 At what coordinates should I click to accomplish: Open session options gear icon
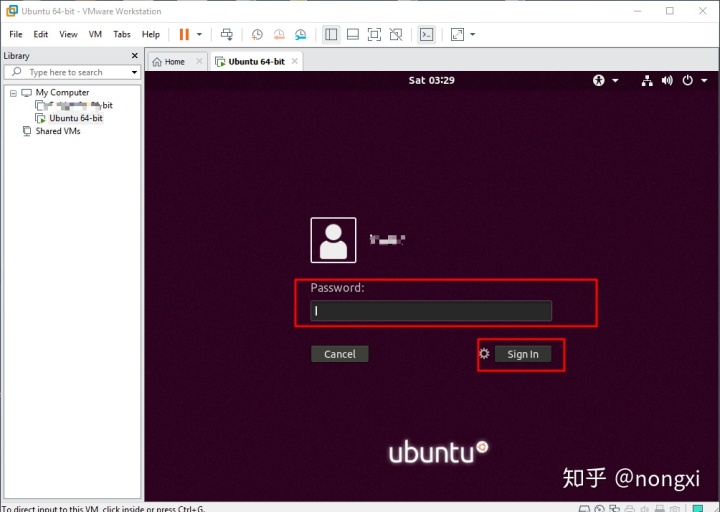click(484, 354)
